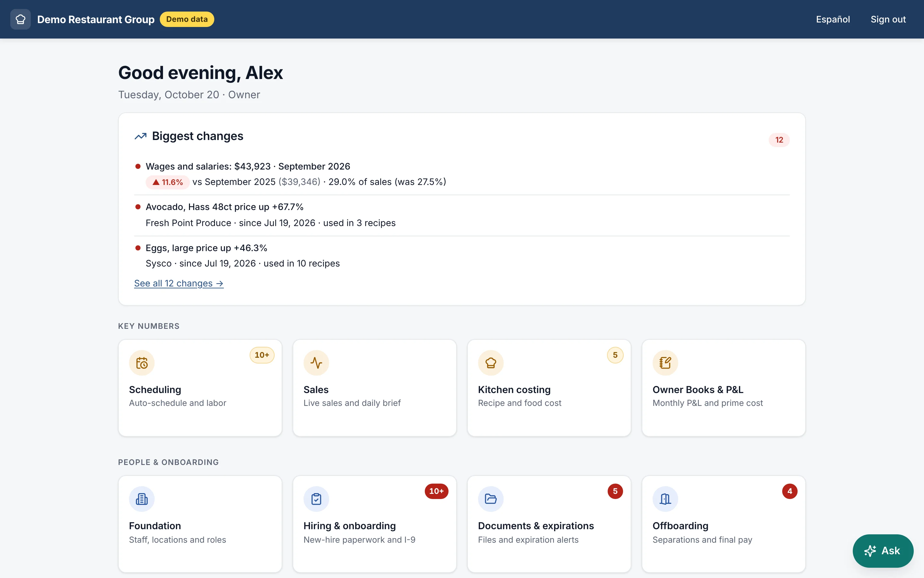Open the Scheduling calendar-clock icon
This screenshot has width=924, height=578.
tap(142, 363)
